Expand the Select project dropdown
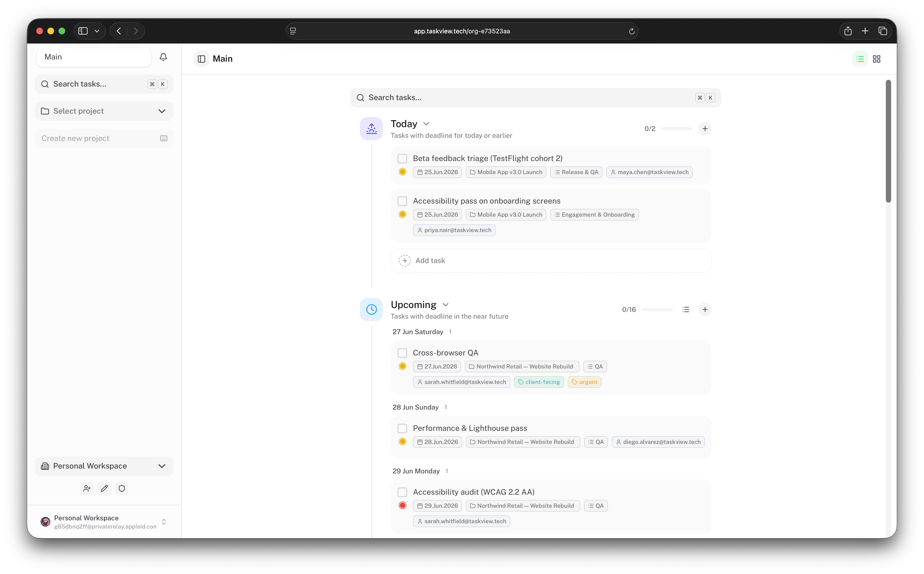 tap(104, 111)
